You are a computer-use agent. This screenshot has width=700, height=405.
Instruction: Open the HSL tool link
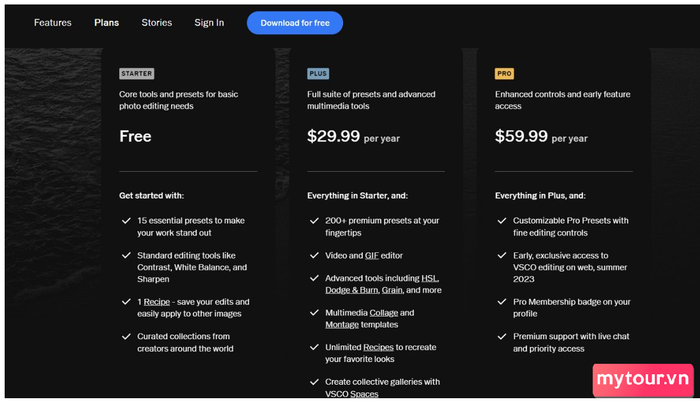pyautogui.click(x=429, y=278)
